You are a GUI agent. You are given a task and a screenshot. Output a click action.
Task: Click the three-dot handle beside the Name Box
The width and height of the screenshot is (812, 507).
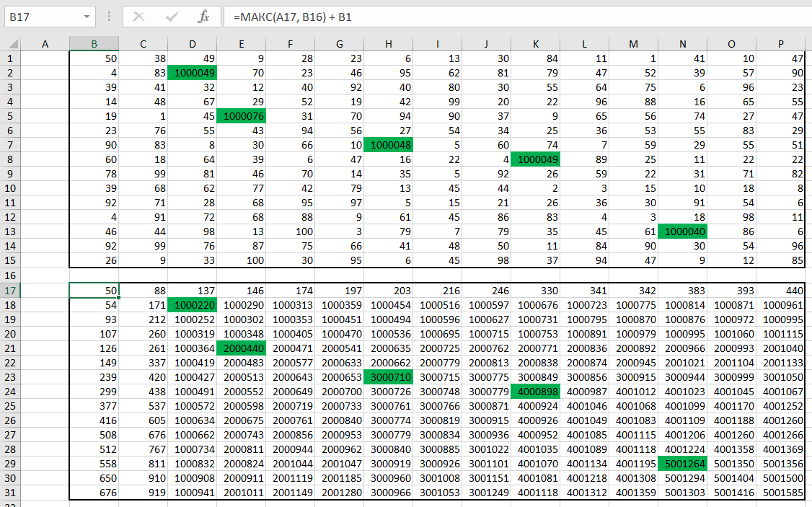coord(109,17)
